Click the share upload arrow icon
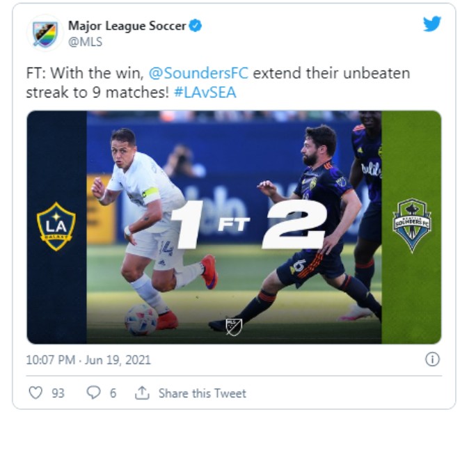Viewport: 476px width, 476px height. click(142, 392)
